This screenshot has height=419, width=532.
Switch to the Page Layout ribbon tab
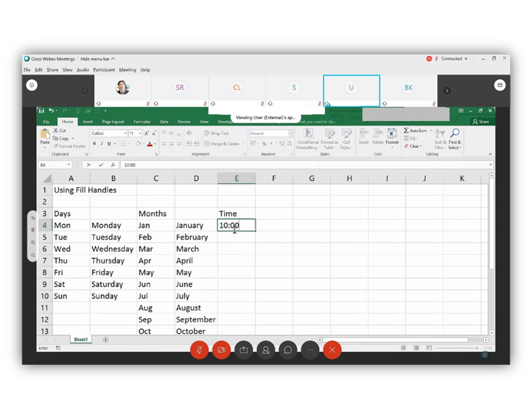pos(113,121)
